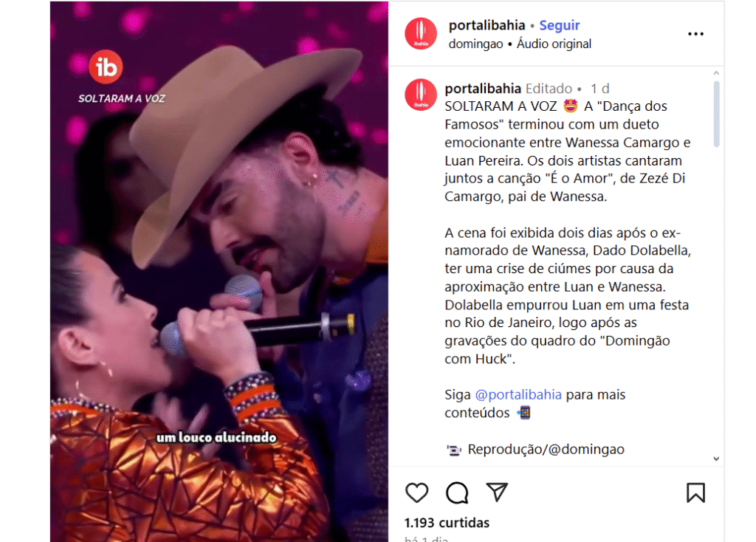Click portalibahia avatar beside caption
Viewport: 756px width, 542px height.
pyautogui.click(x=421, y=95)
